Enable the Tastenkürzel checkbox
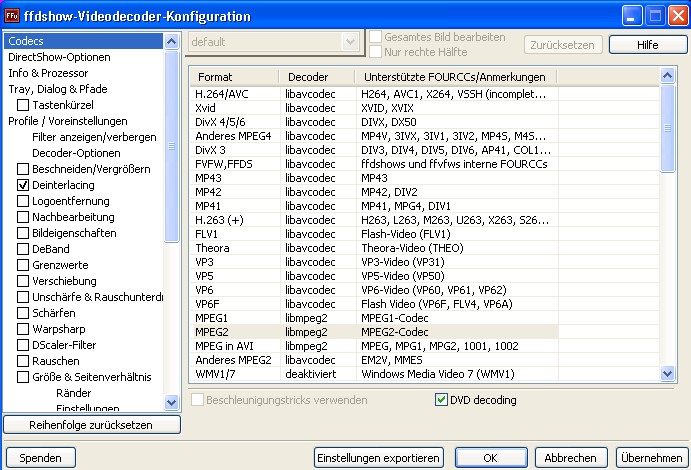 point(23,105)
